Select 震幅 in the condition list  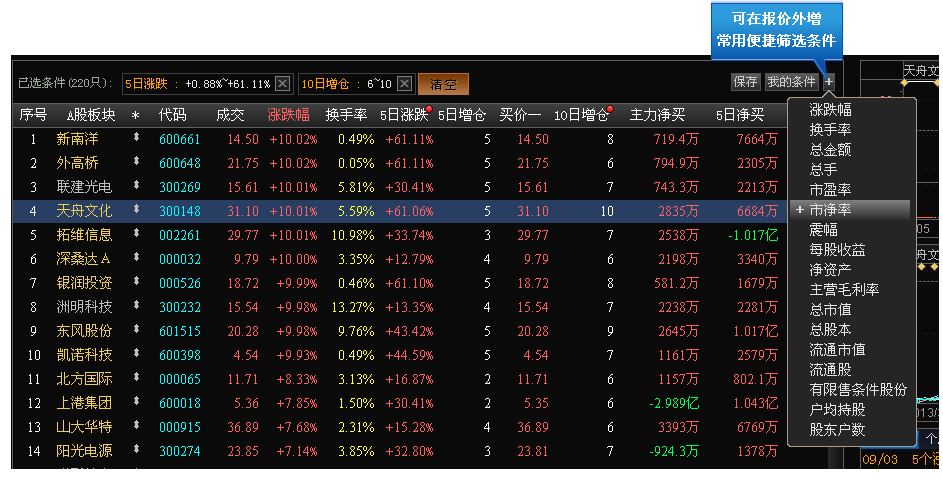click(823, 229)
